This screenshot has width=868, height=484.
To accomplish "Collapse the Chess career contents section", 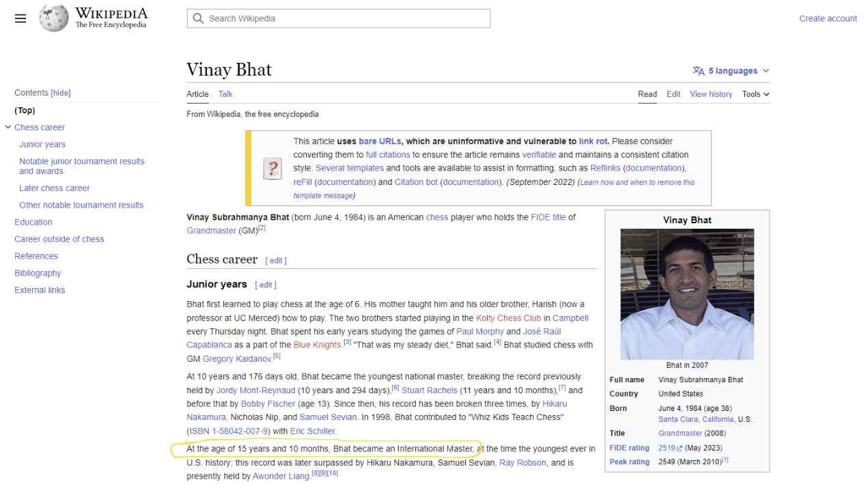I will [x=8, y=127].
